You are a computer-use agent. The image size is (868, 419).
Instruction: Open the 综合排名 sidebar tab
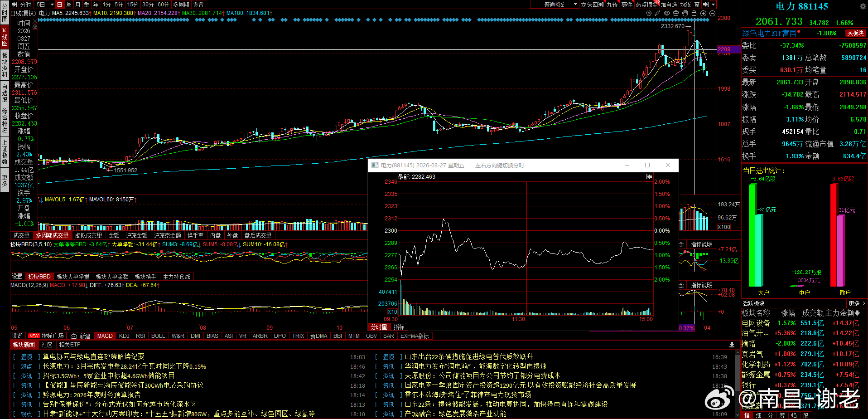pos(5,121)
